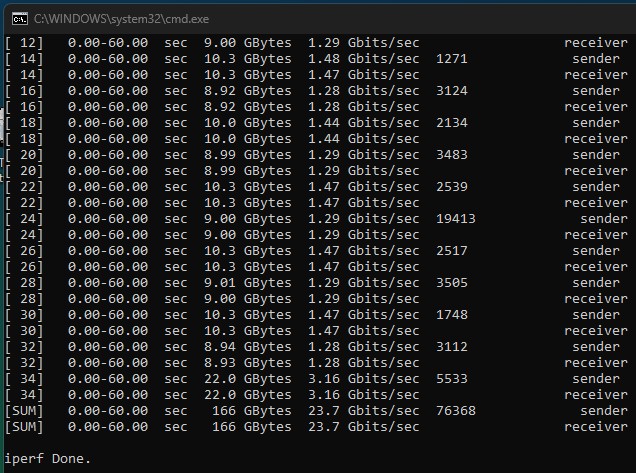Click the retransmit value 3505
This screenshot has width=636, height=473.
tap(452, 283)
